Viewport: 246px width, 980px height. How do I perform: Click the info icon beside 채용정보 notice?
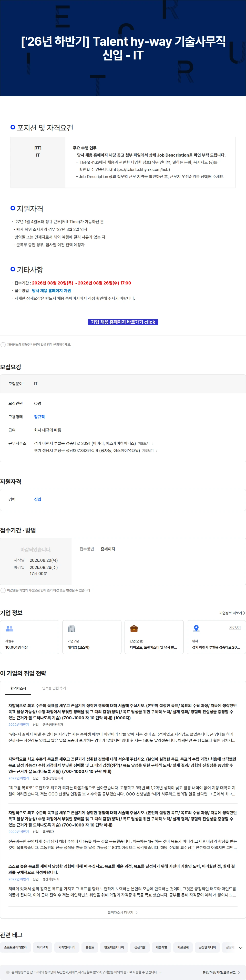point(3,345)
